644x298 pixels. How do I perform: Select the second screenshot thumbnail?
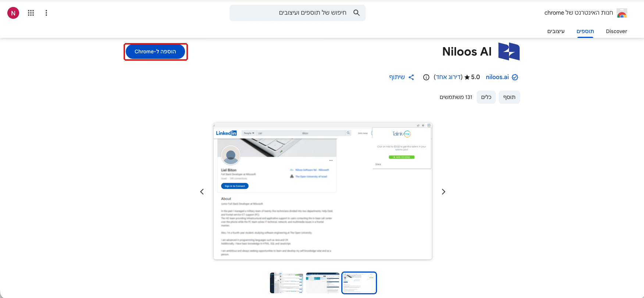point(323,283)
